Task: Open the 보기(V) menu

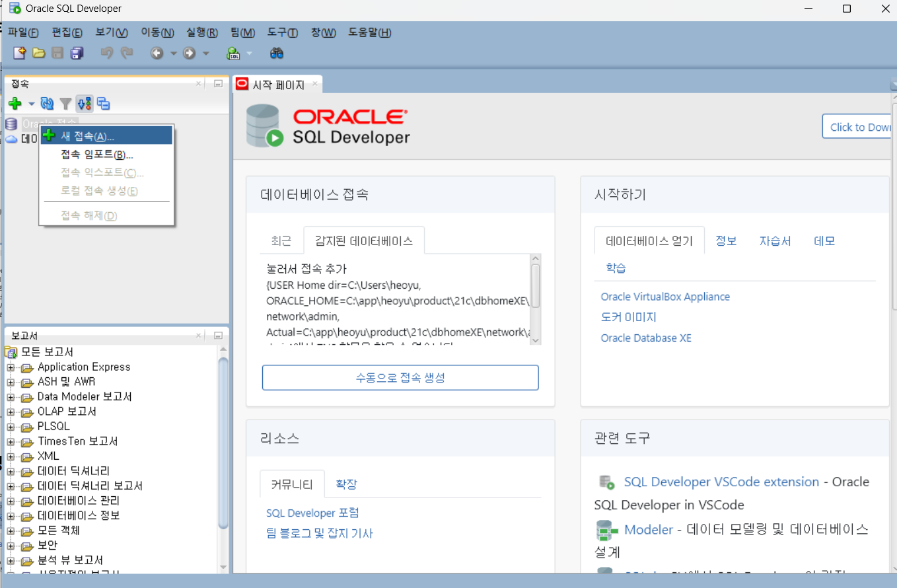Action: pos(112,32)
